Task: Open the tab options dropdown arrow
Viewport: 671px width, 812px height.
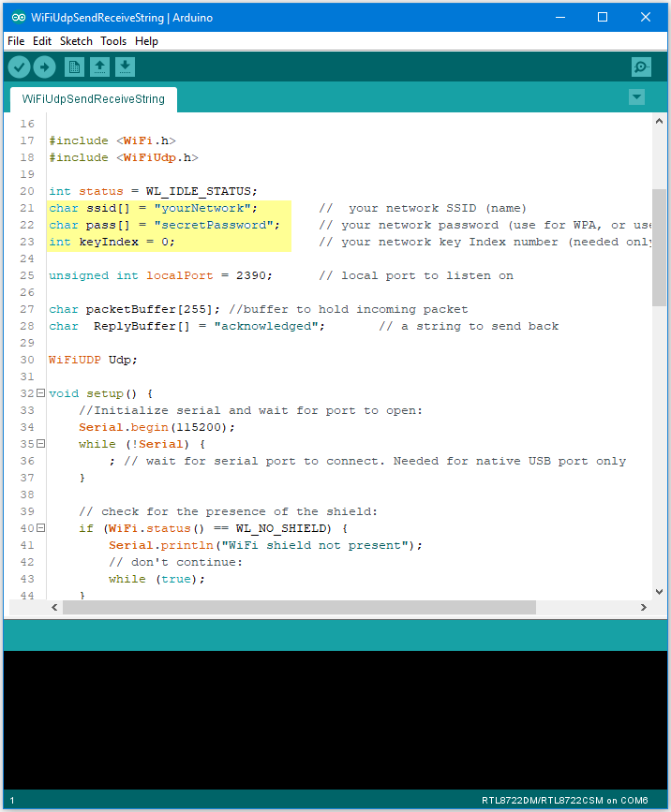Action: 637,96
